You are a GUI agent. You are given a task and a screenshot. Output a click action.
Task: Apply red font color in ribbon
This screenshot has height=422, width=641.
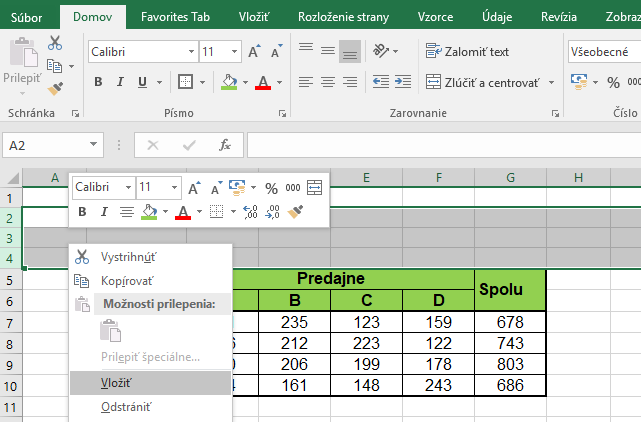pos(263,82)
